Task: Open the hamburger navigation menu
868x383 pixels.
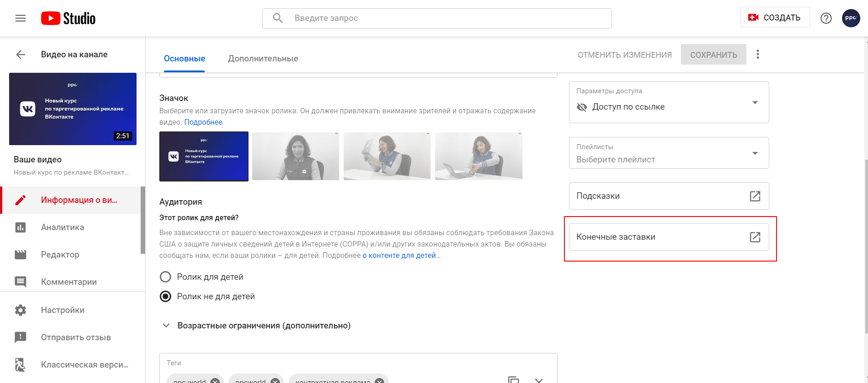Action: coord(20,18)
